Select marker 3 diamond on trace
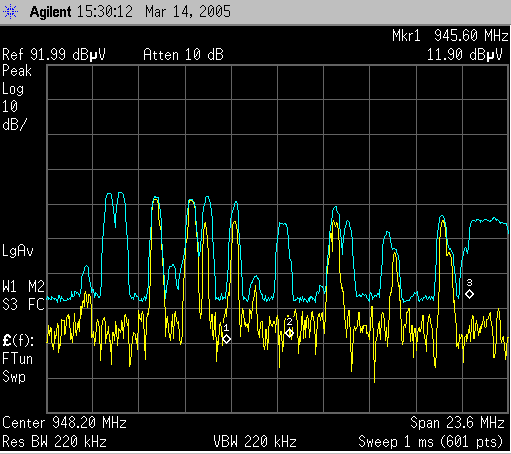Image resolution: width=511 pixels, height=454 pixels. pyautogui.click(x=469, y=294)
